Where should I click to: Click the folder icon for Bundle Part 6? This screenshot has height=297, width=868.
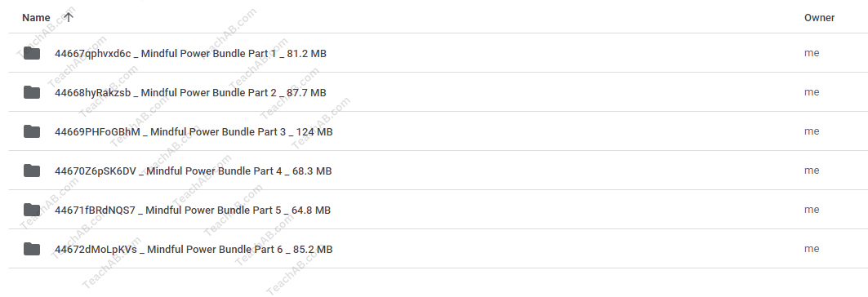point(32,249)
